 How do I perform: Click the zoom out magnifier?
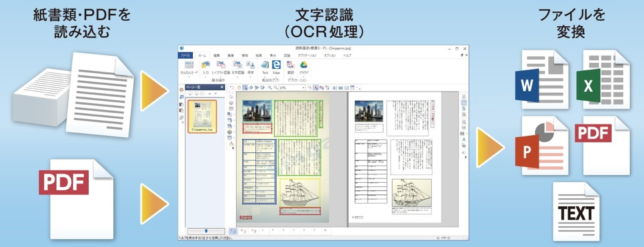(x=276, y=88)
